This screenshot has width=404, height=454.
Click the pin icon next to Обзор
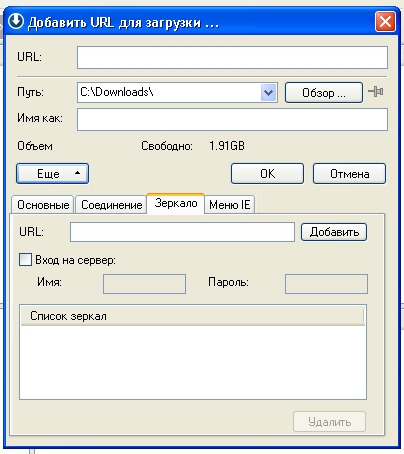coord(376,91)
